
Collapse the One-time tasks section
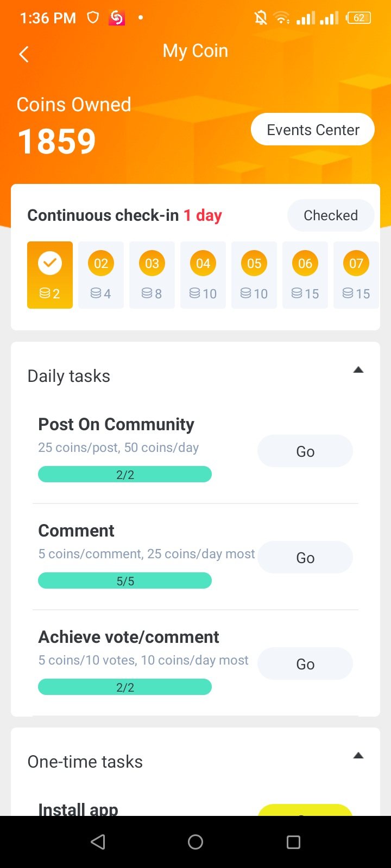[x=358, y=756]
